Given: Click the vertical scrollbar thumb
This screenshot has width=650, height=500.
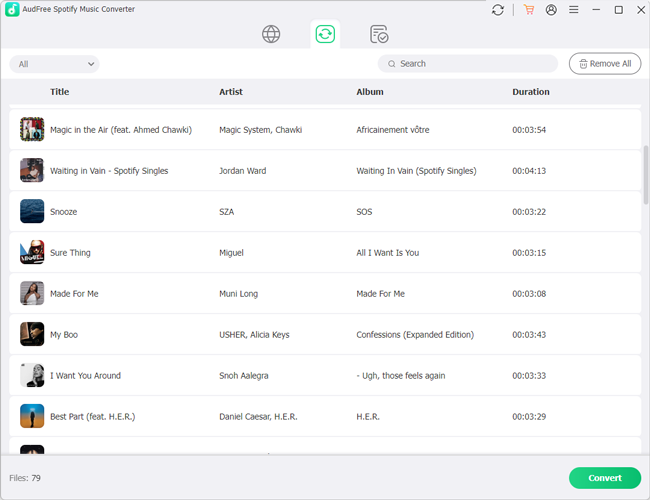Looking at the screenshot, I should point(645,175).
